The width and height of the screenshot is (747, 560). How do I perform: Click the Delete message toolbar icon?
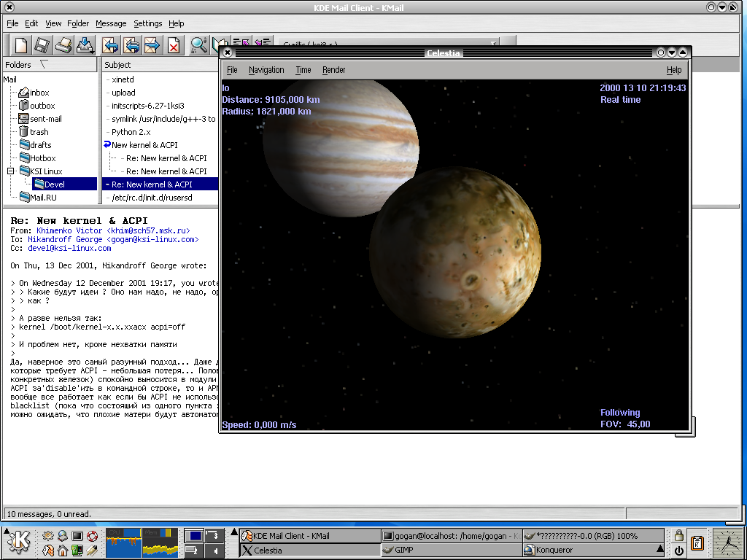pos(174,45)
